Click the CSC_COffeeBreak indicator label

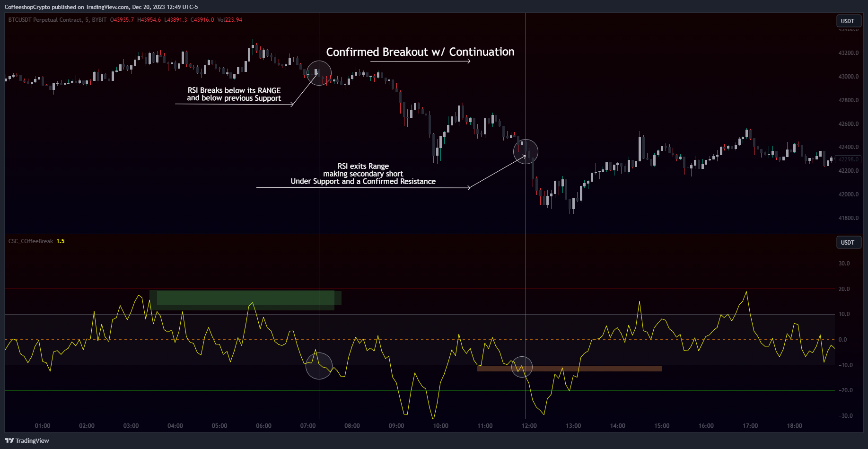coord(31,241)
